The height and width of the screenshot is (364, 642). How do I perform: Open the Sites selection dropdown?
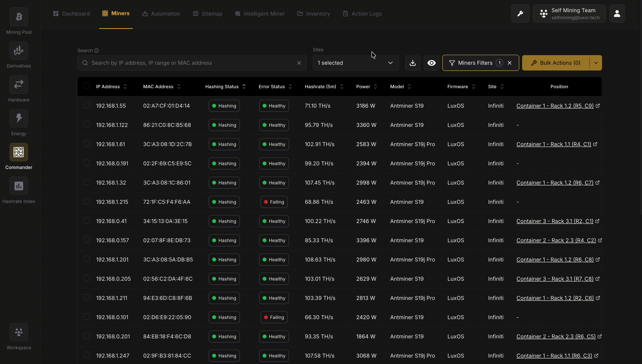point(356,63)
